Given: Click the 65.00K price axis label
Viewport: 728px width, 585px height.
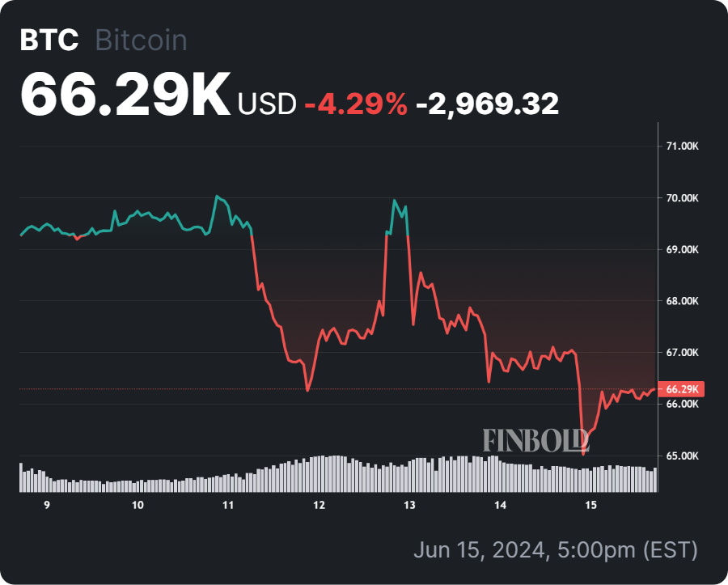Looking at the screenshot, I should click(681, 456).
